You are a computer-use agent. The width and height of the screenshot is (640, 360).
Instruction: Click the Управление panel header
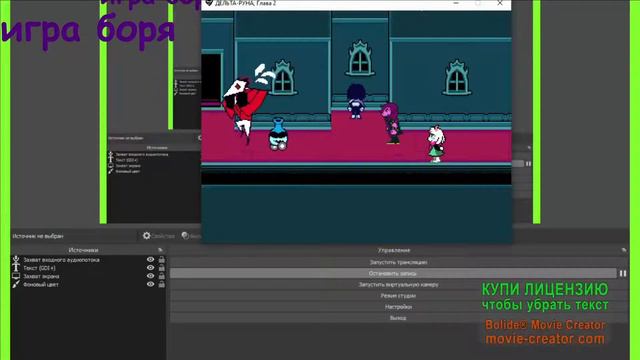pos(394,250)
